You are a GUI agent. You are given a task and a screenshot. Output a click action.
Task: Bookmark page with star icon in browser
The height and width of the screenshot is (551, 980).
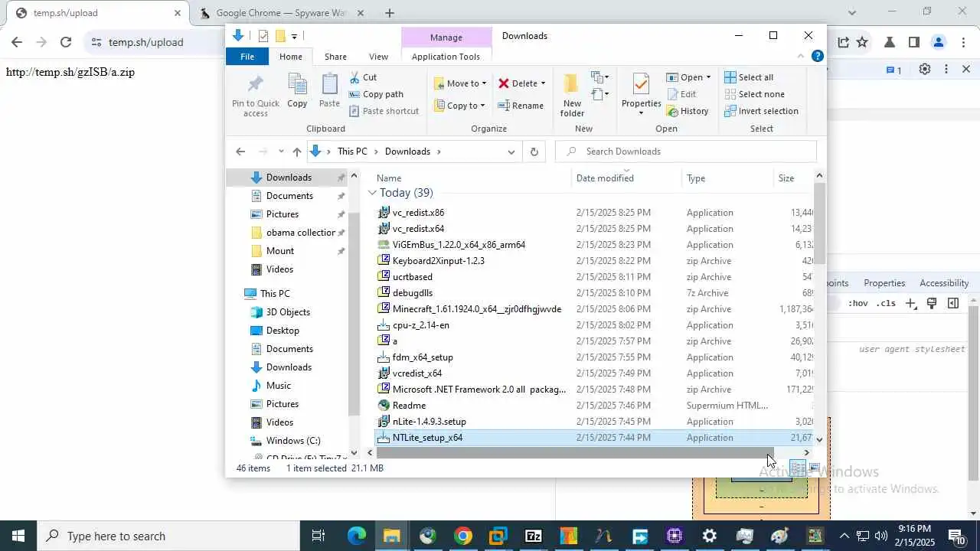862,42
